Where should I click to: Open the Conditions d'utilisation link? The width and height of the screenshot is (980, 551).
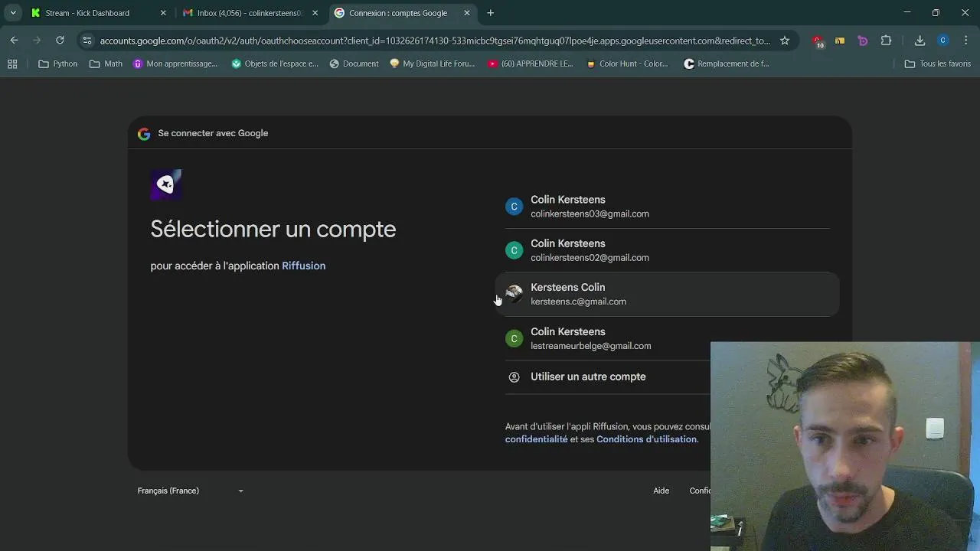point(646,439)
